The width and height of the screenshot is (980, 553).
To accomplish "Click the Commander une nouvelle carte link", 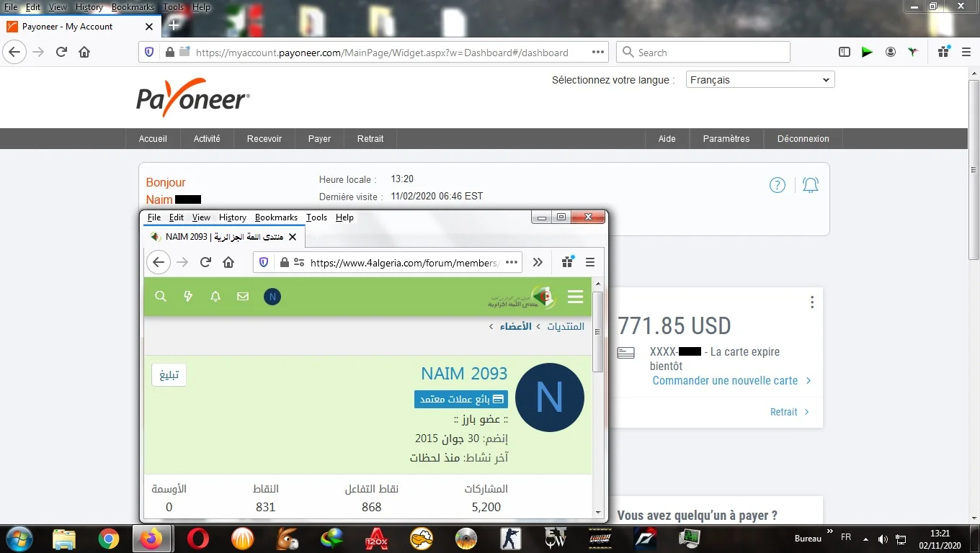I will 725,381.
